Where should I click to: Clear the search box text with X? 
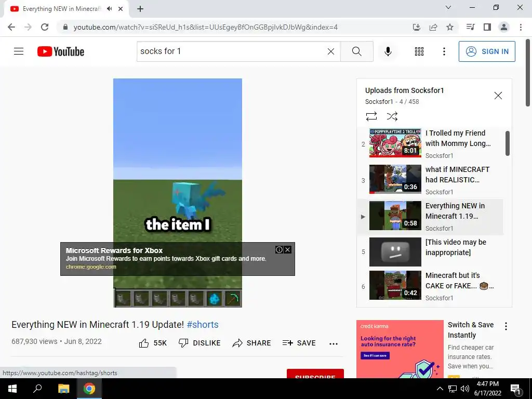pos(331,51)
